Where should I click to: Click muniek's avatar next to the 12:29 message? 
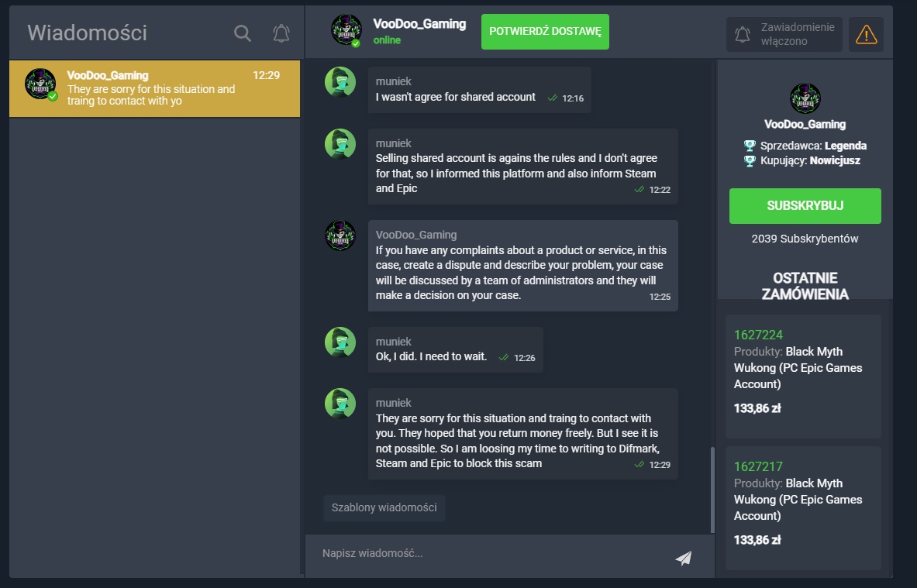(x=340, y=404)
